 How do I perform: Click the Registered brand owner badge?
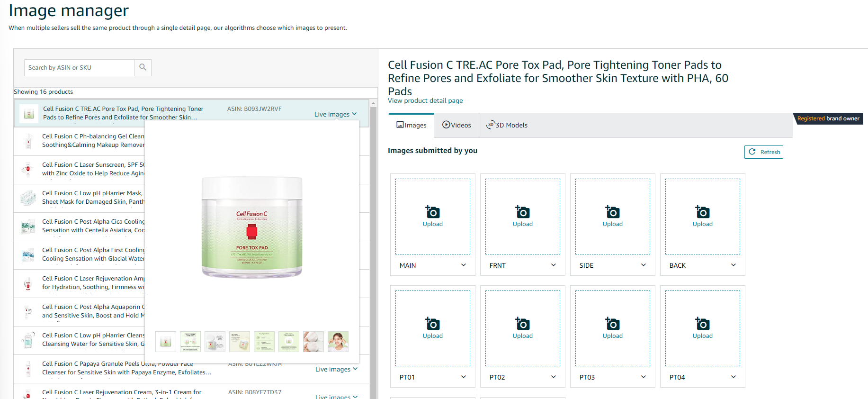click(828, 118)
